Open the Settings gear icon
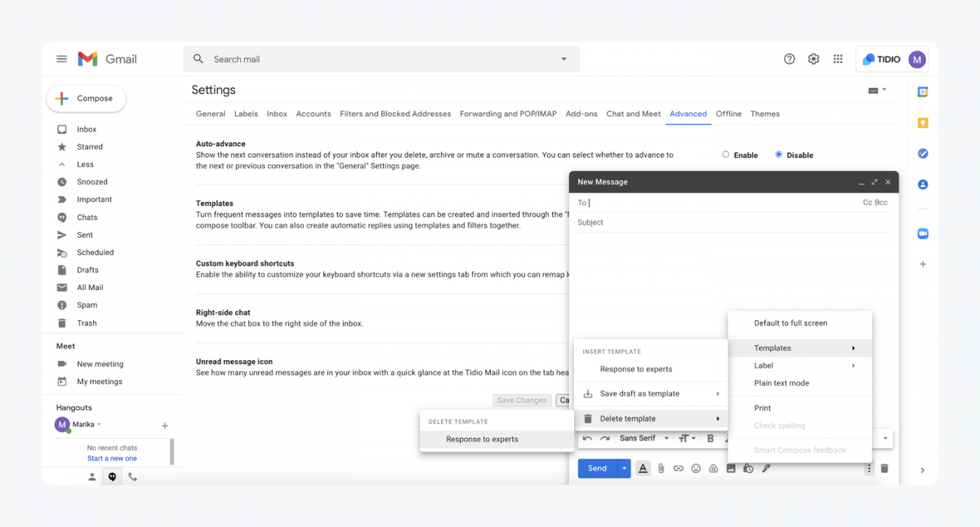The width and height of the screenshot is (980, 527). [813, 59]
